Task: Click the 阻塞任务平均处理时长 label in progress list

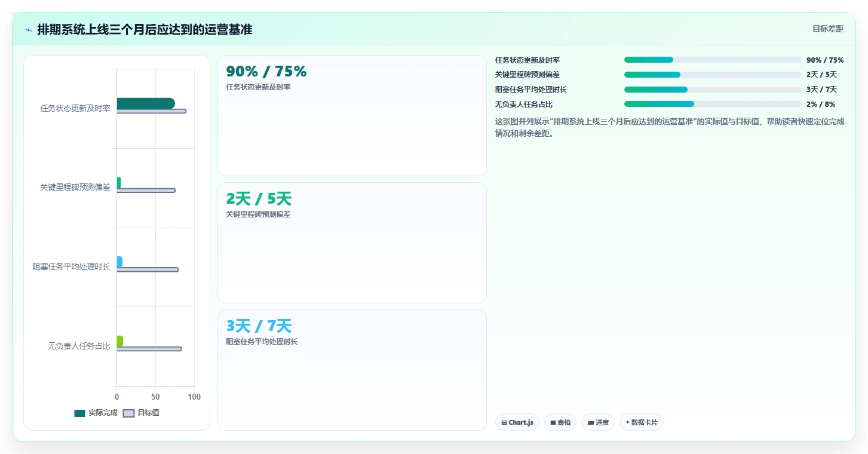Action: pyautogui.click(x=531, y=90)
